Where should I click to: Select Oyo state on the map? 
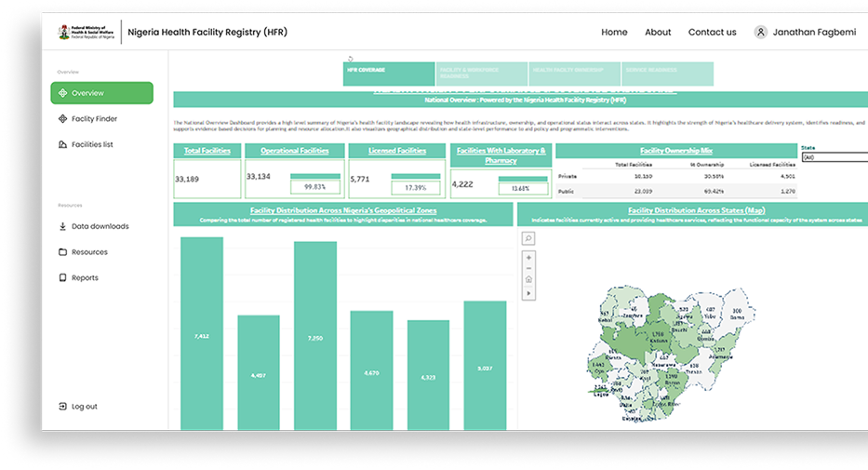coord(598,366)
